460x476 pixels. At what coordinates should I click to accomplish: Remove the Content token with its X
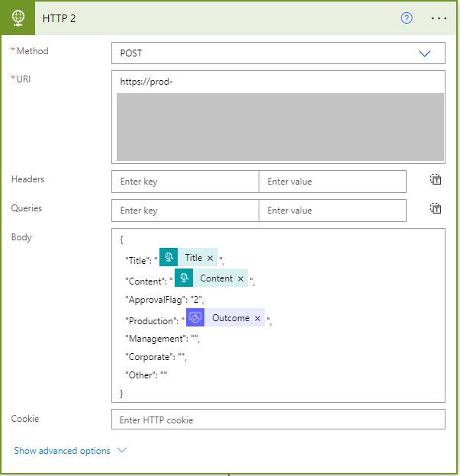pos(240,278)
